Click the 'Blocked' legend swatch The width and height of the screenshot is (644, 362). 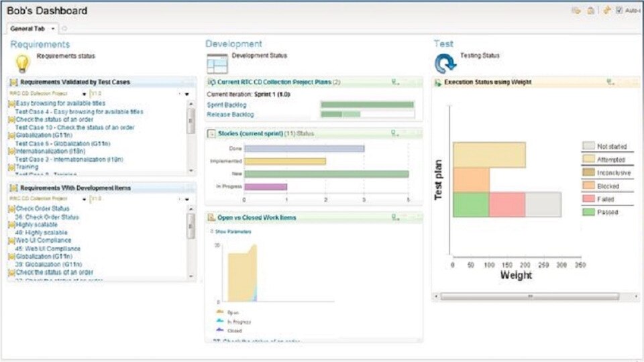point(588,186)
